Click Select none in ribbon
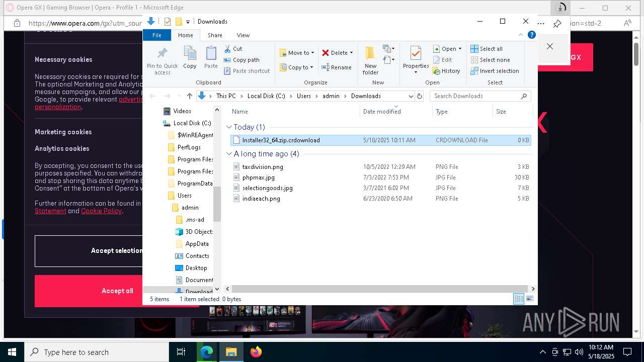 click(490, 60)
